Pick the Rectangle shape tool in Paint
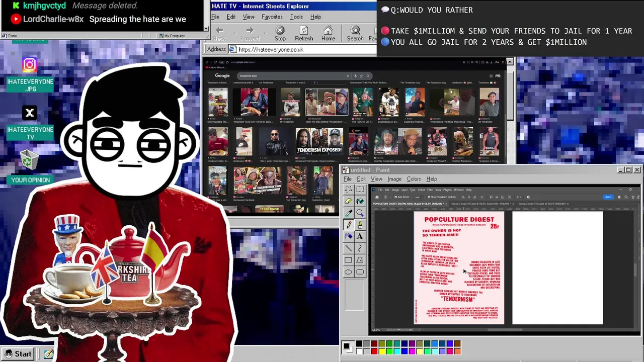This screenshot has height=362, width=644. (348, 260)
